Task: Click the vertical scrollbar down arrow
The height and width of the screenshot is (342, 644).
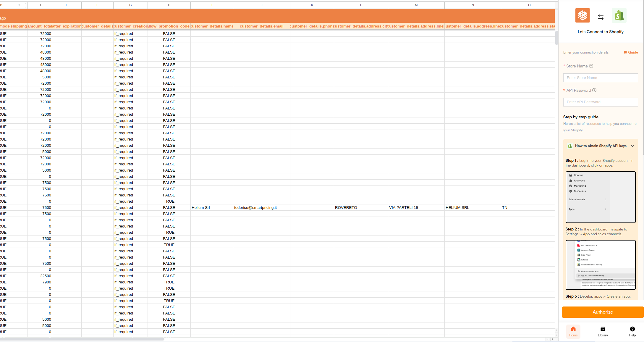Action: 556,335
